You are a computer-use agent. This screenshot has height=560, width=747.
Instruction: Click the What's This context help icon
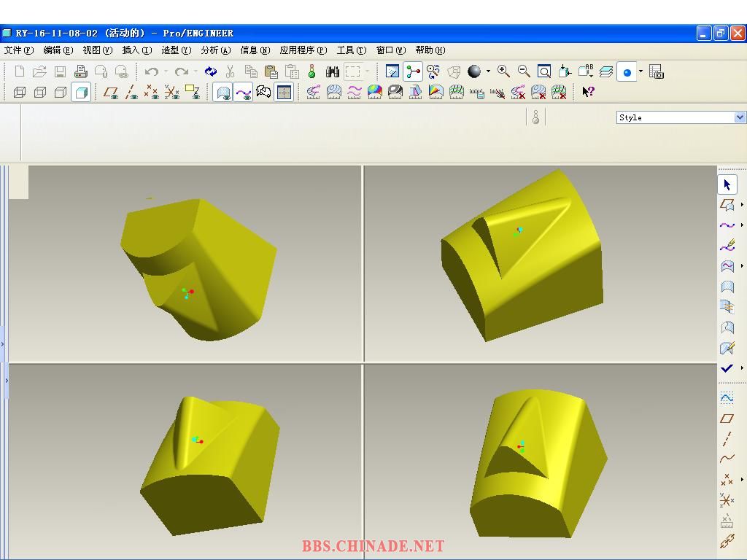tap(588, 92)
